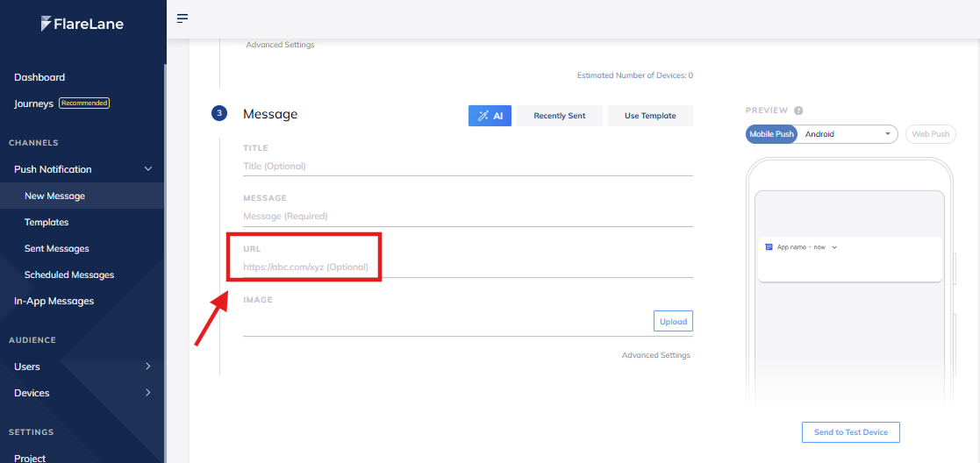
Task: Click the Recommended badge next to Journeys
Action: tap(84, 103)
